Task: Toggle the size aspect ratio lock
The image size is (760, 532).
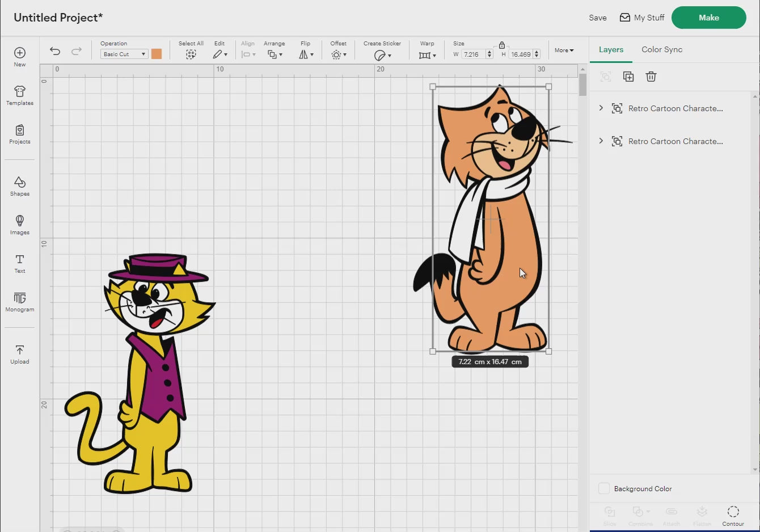Action: (502, 45)
